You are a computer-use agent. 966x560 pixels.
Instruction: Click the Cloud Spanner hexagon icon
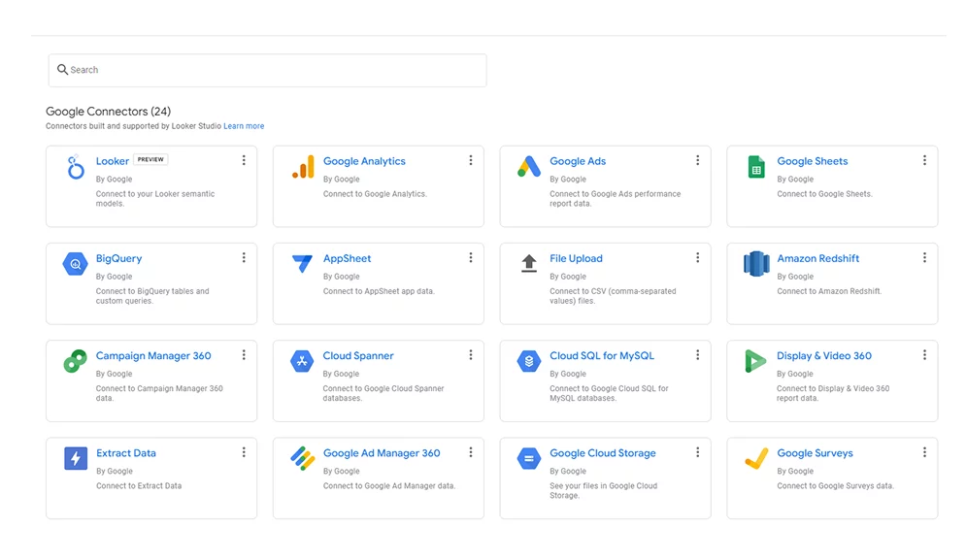click(x=302, y=362)
